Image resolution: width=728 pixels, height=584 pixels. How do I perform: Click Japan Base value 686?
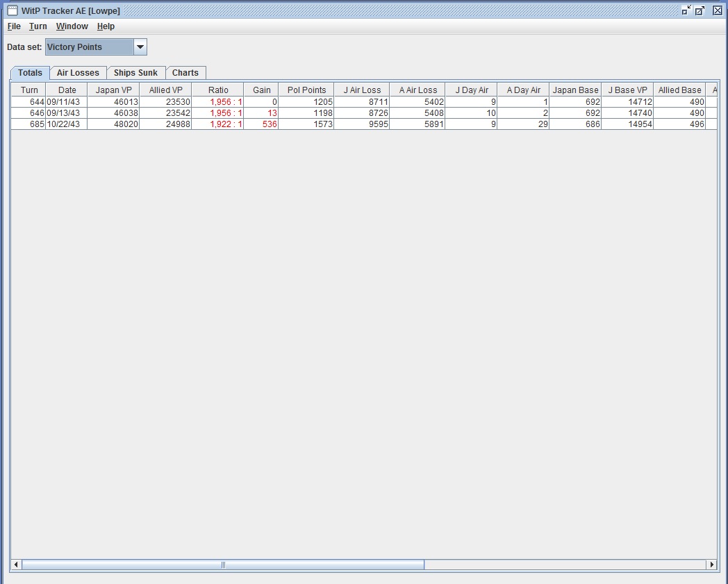coord(575,124)
